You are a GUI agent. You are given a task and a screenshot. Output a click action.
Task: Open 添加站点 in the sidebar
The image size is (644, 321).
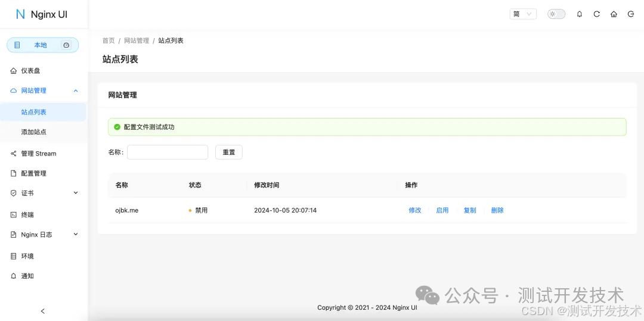[x=34, y=132]
